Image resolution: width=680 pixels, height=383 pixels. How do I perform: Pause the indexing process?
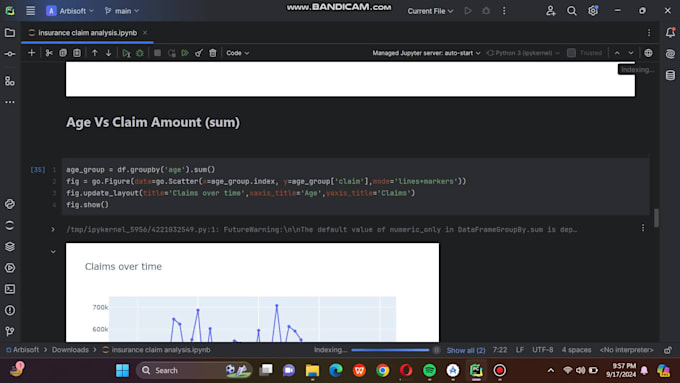point(436,350)
